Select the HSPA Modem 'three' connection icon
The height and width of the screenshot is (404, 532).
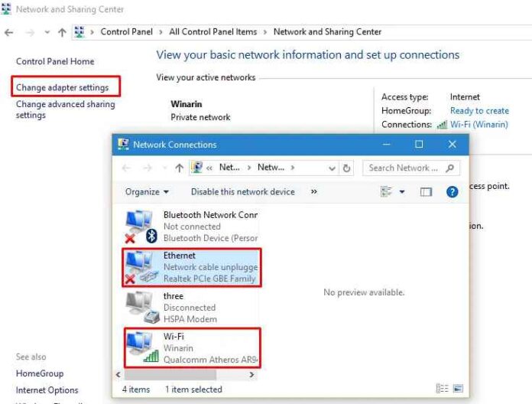tap(141, 308)
